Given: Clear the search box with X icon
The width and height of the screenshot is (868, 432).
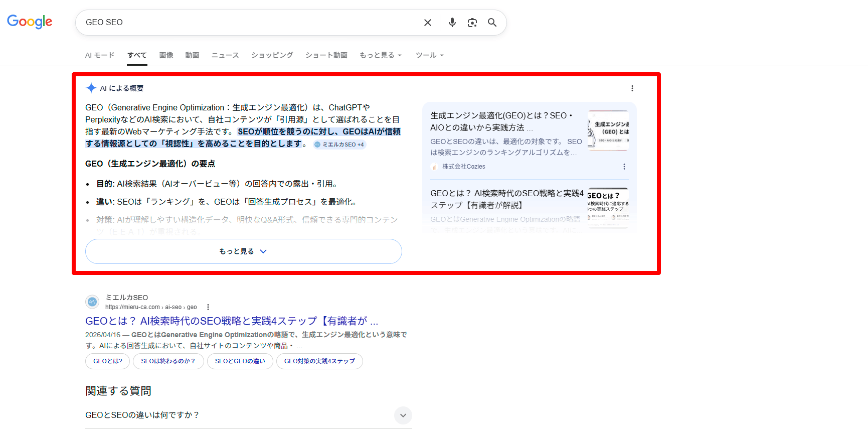Looking at the screenshot, I should pyautogui.click(x=428, y=23).
